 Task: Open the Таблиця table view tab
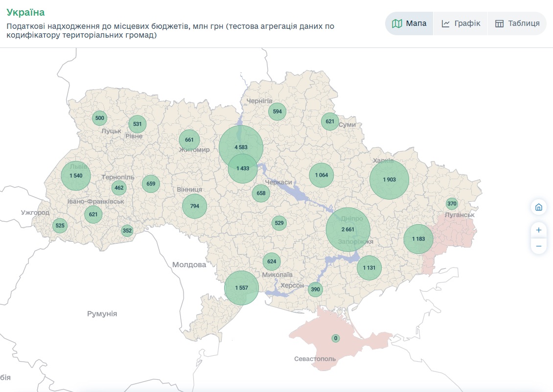517,23
